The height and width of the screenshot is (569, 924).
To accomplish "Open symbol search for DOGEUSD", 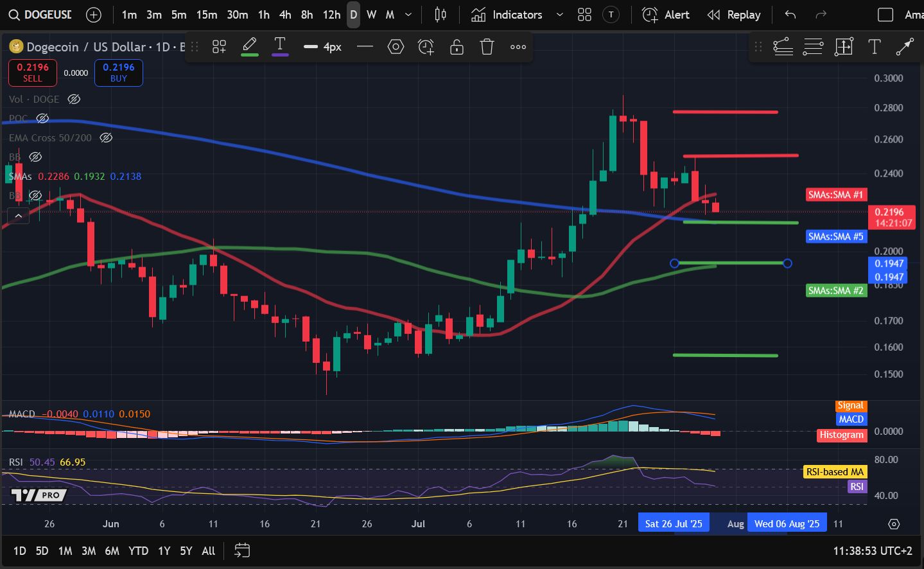I will (40, 14).
